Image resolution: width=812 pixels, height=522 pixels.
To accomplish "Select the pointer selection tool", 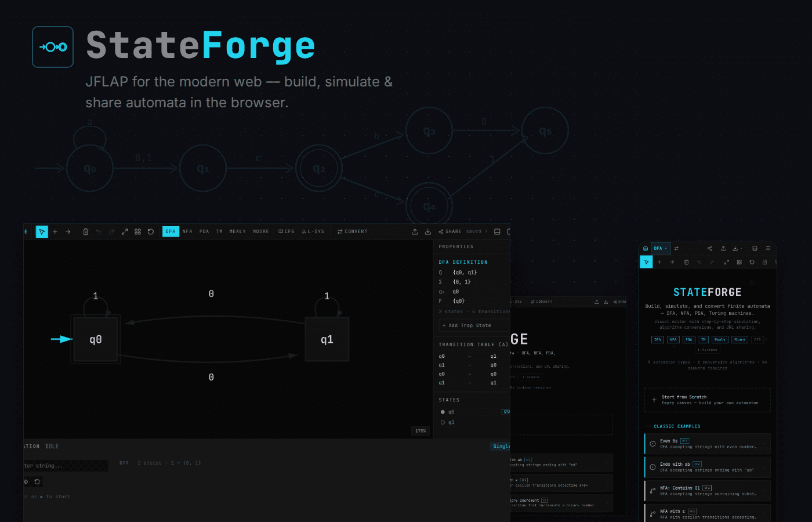I will point(42,231).
